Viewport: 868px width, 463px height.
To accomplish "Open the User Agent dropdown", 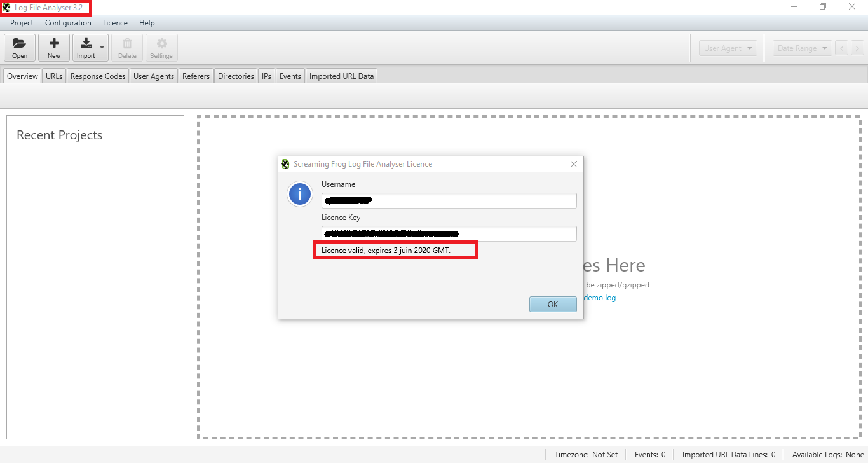I will point(728,47).
